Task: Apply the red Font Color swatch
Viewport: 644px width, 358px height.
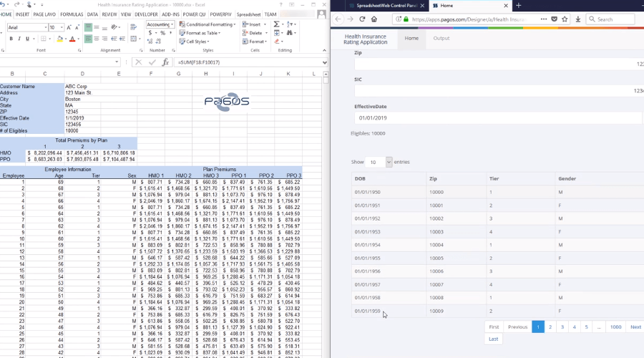Action: point(72,39)
